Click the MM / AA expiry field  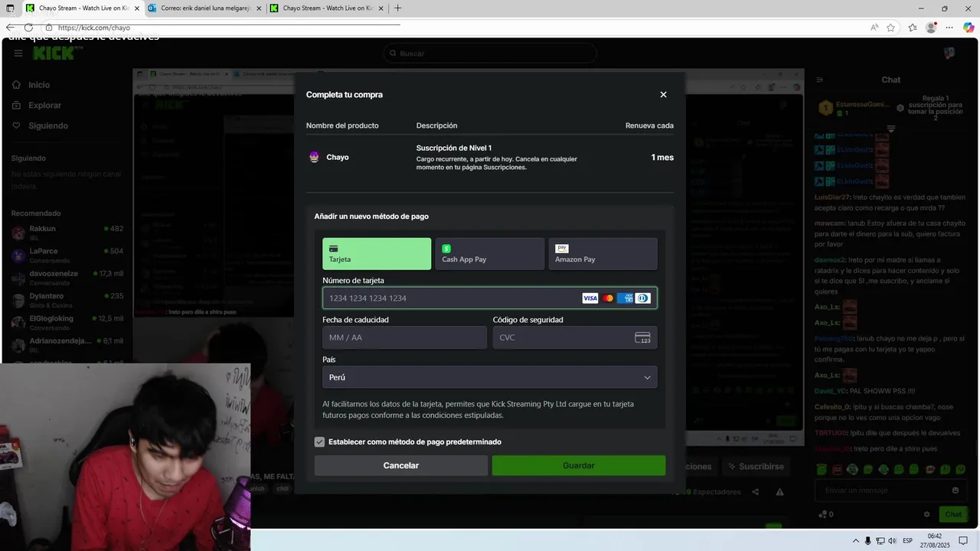404,337
